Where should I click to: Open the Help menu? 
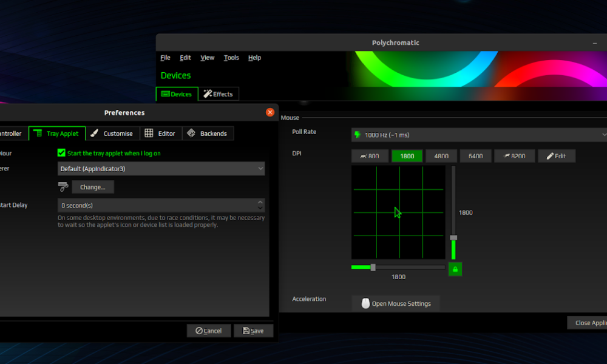point(254,58)
